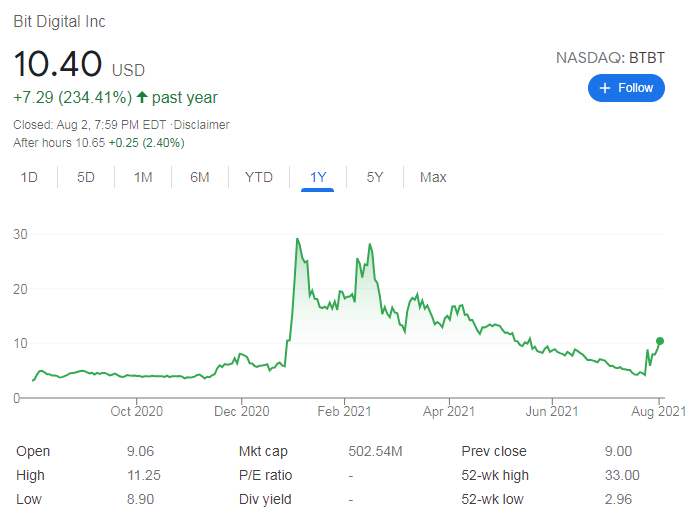693x529 pixels.
Task: Select the YTD range tab
Action: pyautogui.click(x=259, y=177)
